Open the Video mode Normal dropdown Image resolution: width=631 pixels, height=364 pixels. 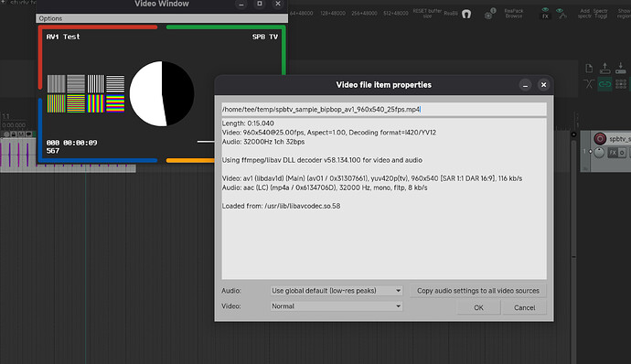[x=336, y=306]
